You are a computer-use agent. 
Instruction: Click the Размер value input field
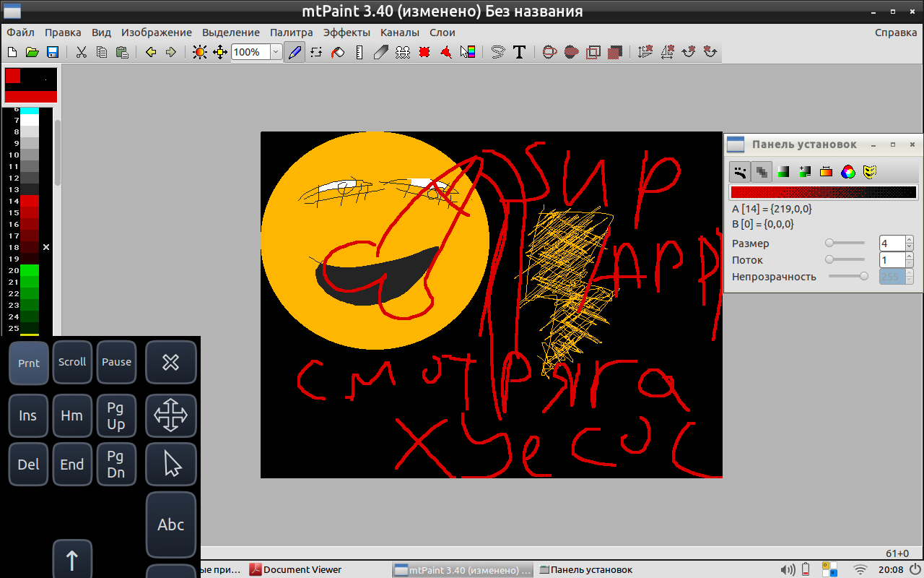pos(892,243)
